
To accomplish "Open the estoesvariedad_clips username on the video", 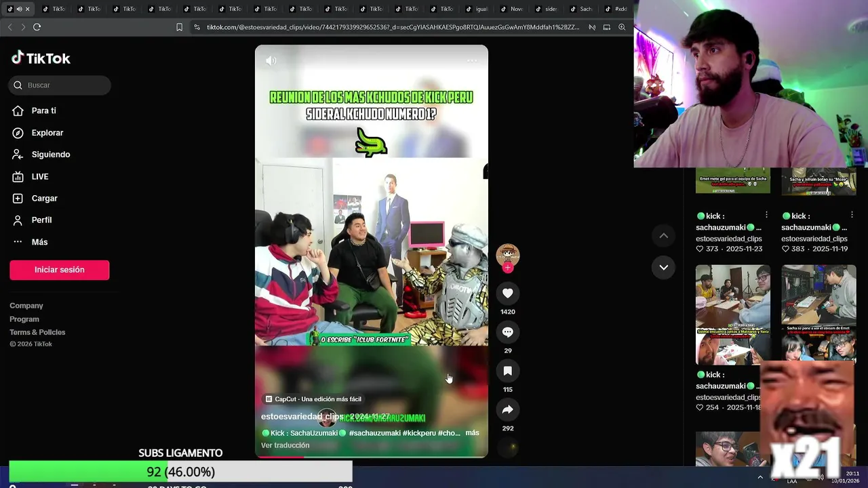I will tap(302, 416).
